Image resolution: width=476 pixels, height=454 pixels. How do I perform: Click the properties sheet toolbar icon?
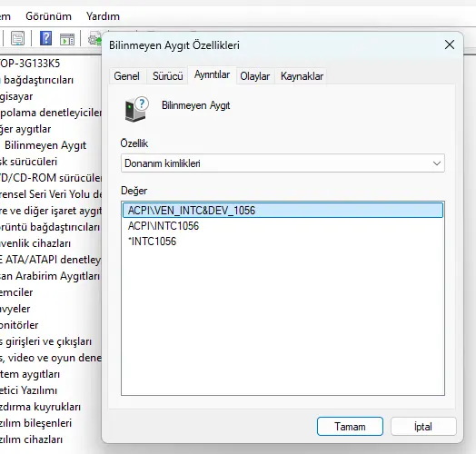[x=17, y=38]
